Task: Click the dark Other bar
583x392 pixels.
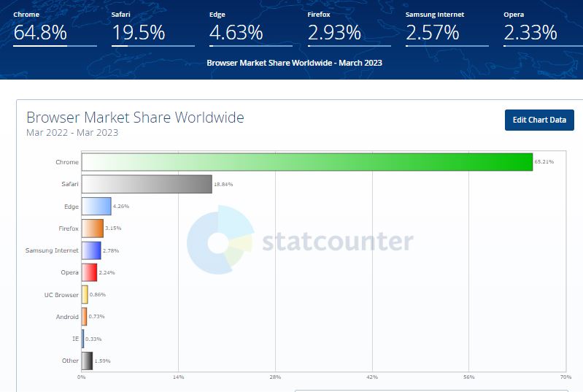Action: [x=87, y=361]
